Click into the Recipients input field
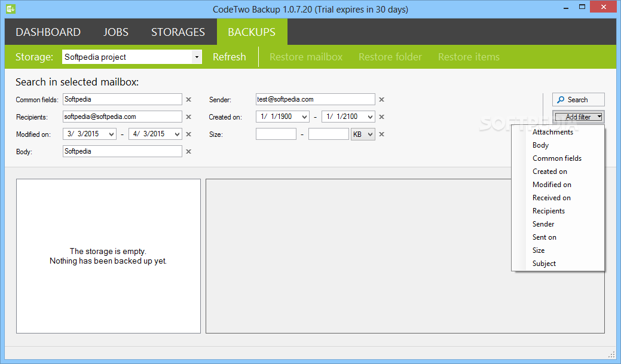The width and height of the screenshot is (621, 364). click(x=123, y=117)
